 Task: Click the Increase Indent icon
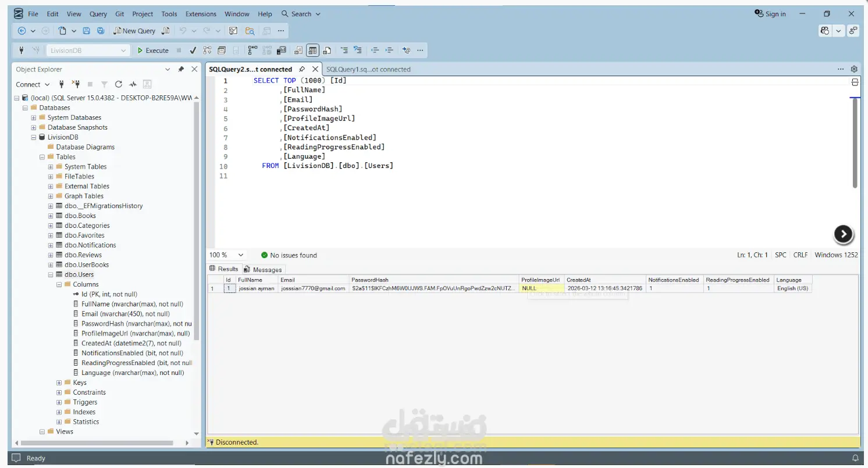390,51
